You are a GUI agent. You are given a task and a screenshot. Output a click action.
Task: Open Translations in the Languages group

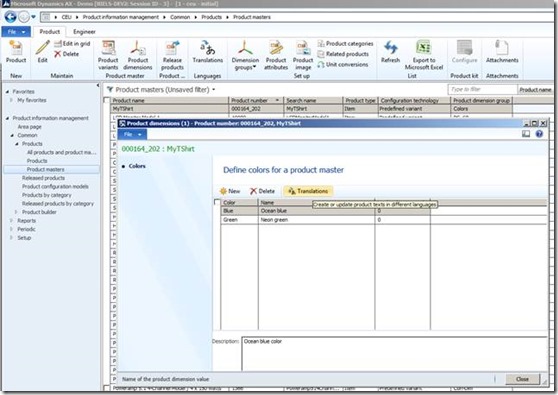(207, 52)
